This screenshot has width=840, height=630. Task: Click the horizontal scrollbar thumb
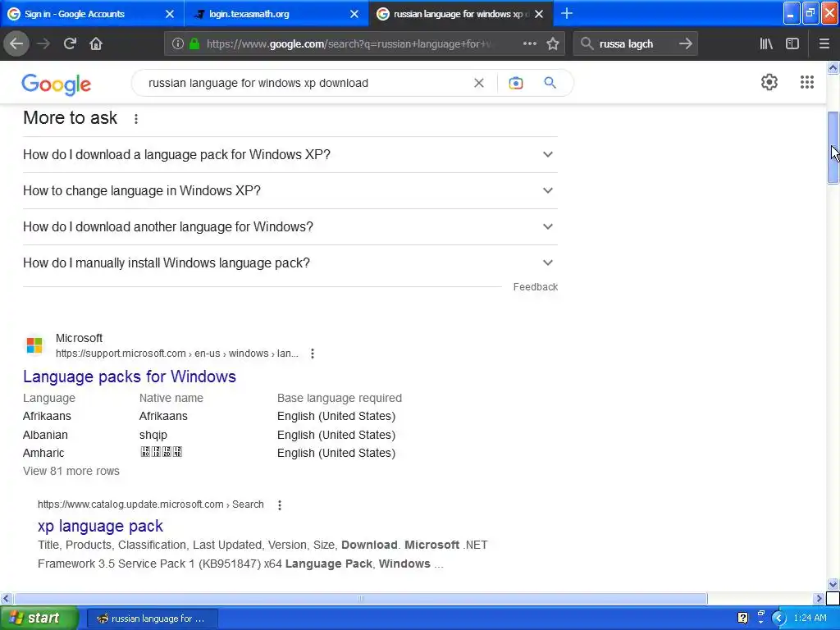tap(361, 598)
